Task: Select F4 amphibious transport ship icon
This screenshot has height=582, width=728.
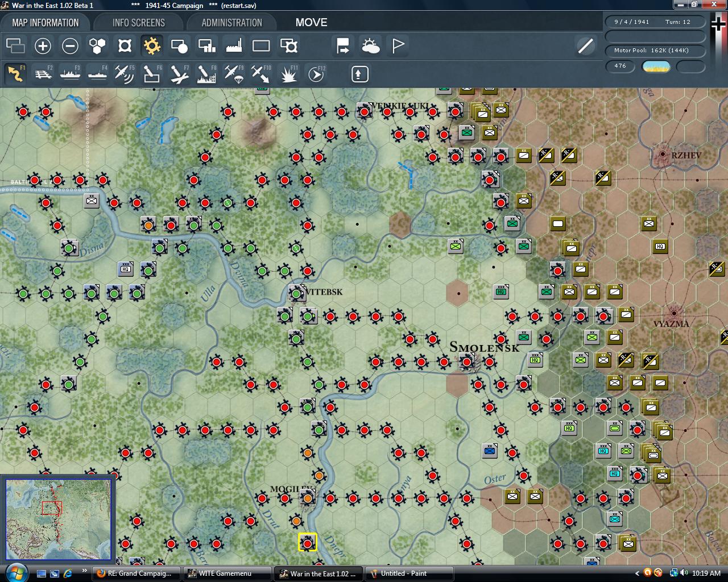Action: coord(97,74)
